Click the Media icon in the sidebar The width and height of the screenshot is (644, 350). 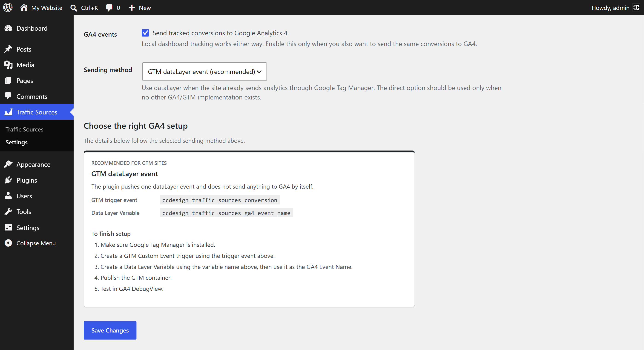8,65
